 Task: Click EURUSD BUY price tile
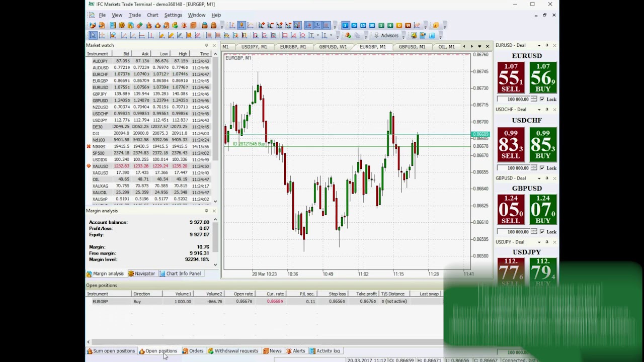(543, 77)
